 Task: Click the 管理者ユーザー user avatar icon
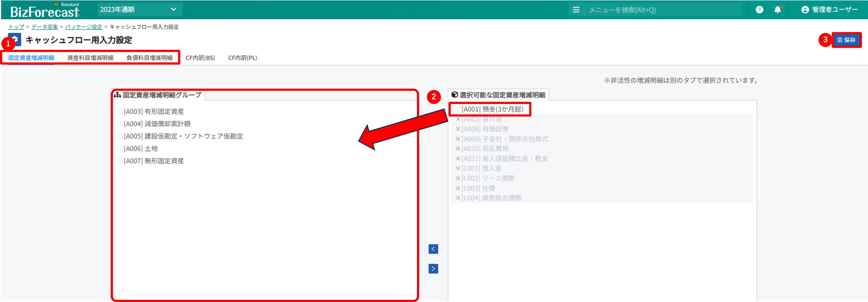(805, 10)
